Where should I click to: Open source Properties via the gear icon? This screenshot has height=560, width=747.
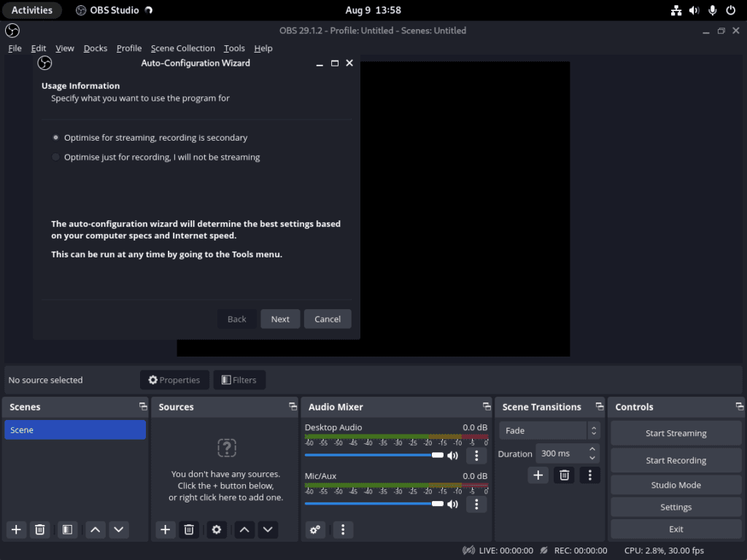click(x=216, y=529)
